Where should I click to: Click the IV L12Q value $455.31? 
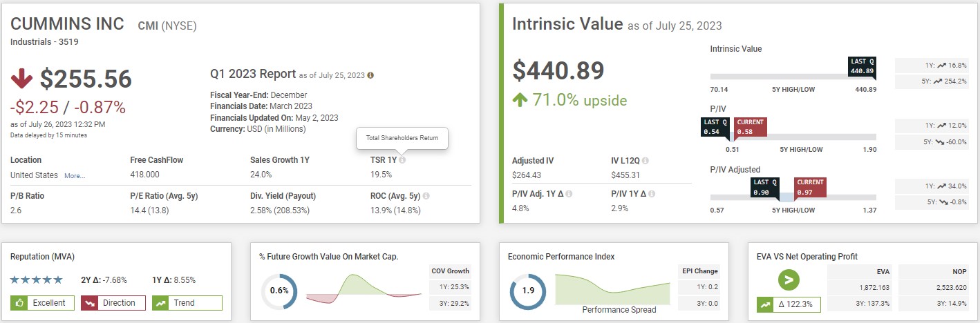(x=625, y=175)
